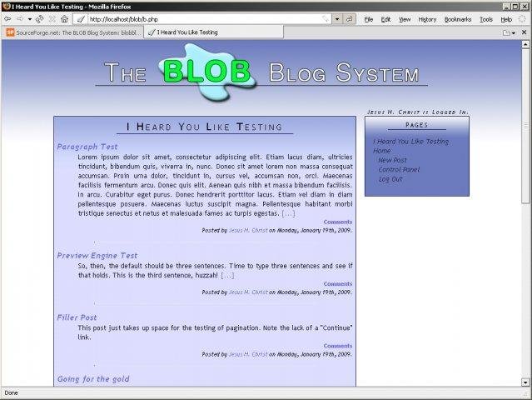Open the Bookmarks menu
This screenshot has height=400, width=532.
(458, 20)
